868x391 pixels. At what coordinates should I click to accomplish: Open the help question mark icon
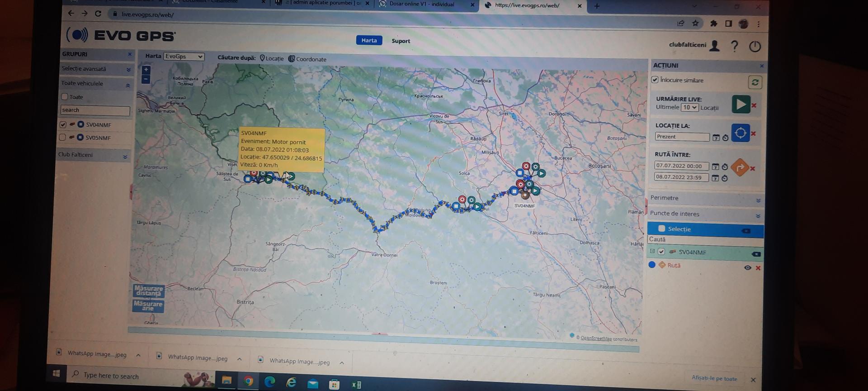click(x=734, y=46)
